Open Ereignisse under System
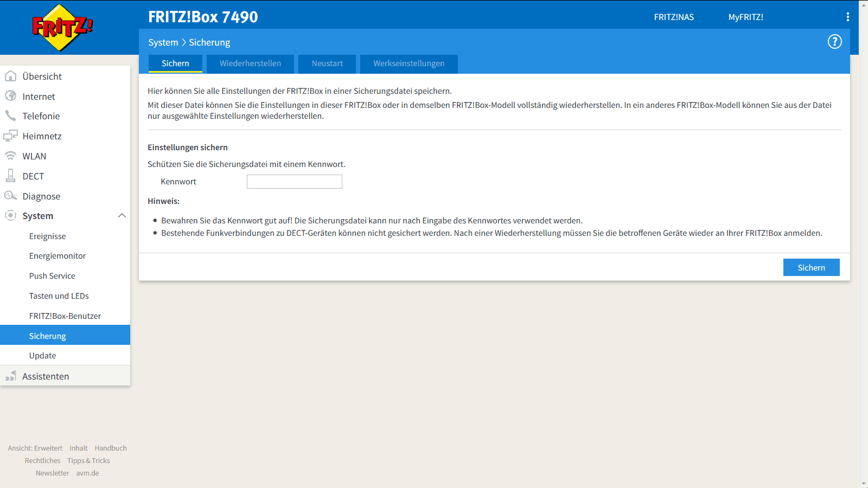 coord(65,236)
